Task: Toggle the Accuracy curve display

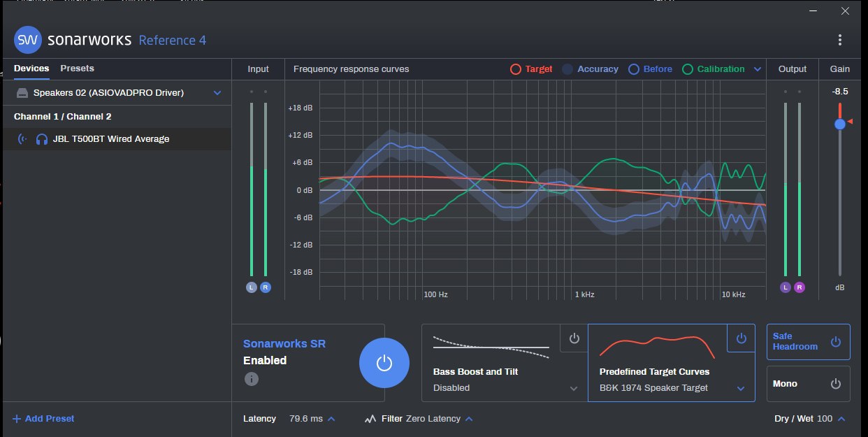Action: (591, 69)
